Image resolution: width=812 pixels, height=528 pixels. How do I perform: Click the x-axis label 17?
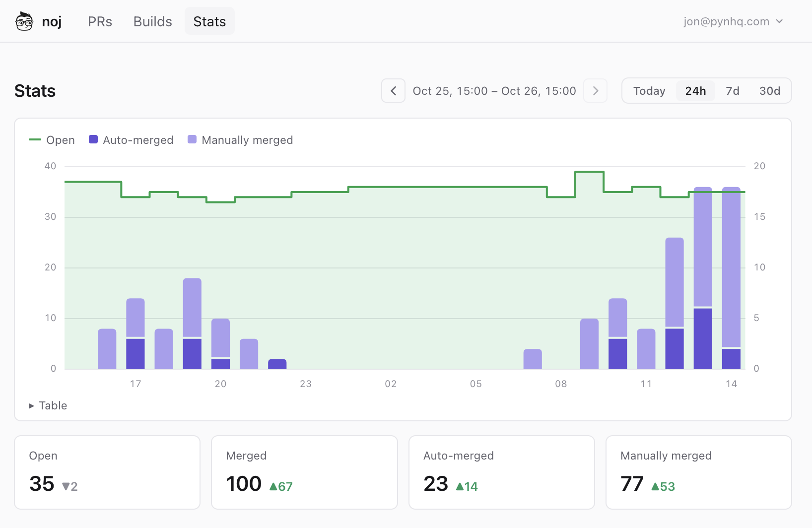click(135, 384)
